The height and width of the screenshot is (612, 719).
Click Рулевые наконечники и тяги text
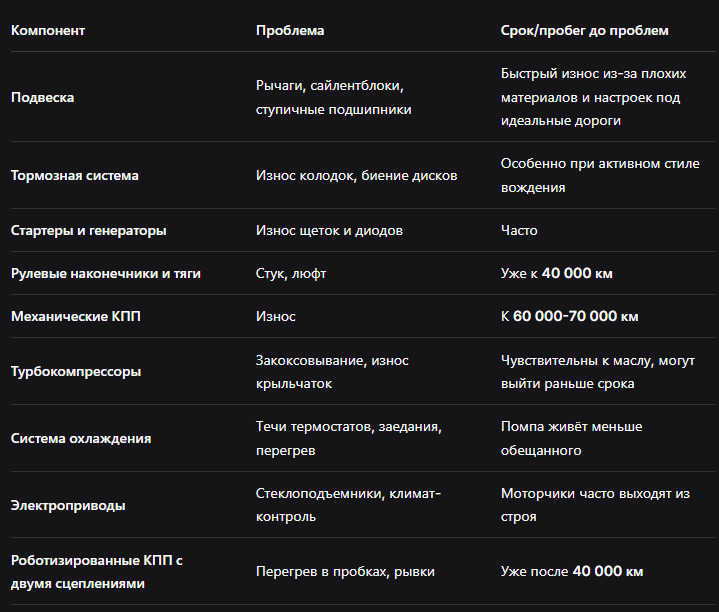(106, 274)
